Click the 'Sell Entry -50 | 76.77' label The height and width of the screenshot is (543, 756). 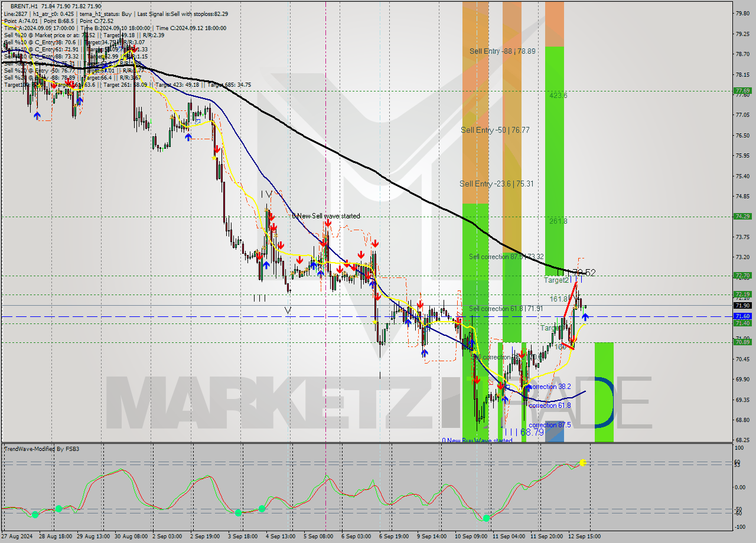click(495, 130)
